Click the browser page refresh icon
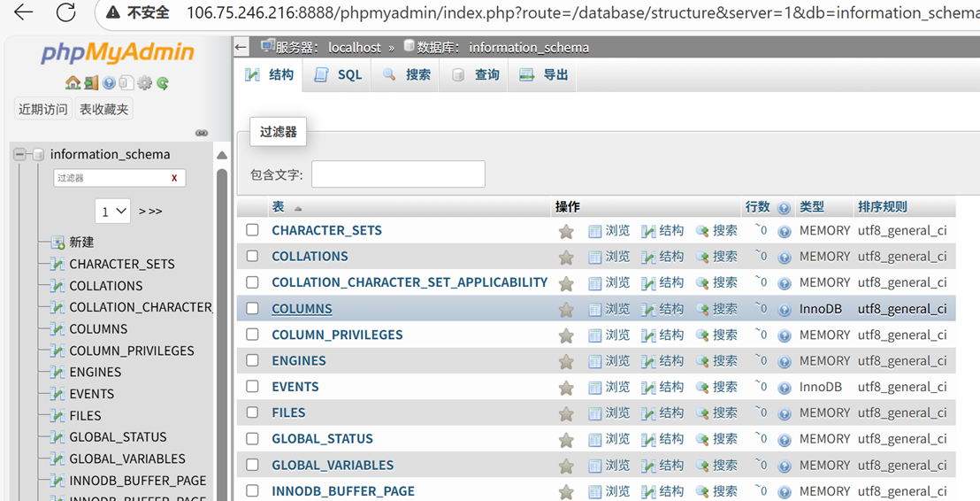 (65, 12)
